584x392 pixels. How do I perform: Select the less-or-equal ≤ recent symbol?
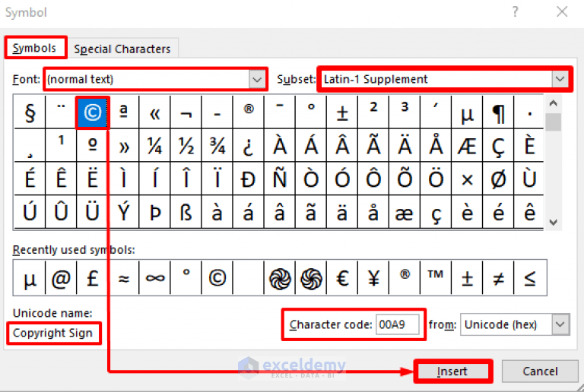pyautogui.click(x=530, y=278)
